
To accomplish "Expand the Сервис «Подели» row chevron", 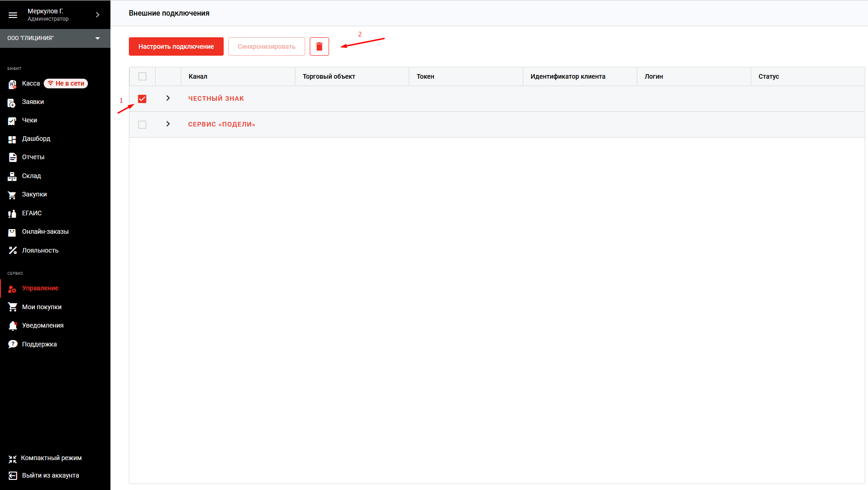I will click(x=168, y=124).
